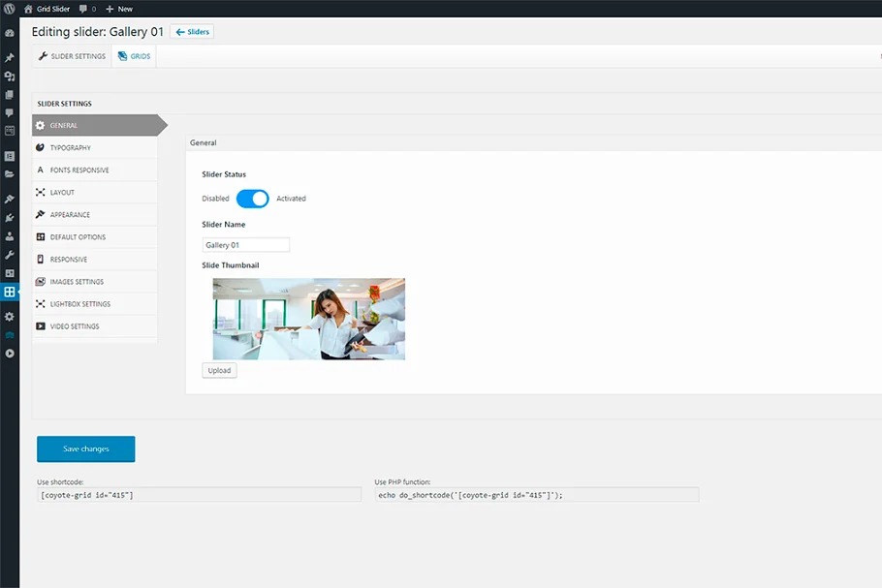
Task: Click the WordPress logo in admin bar
Action: (x=9, y=9)
